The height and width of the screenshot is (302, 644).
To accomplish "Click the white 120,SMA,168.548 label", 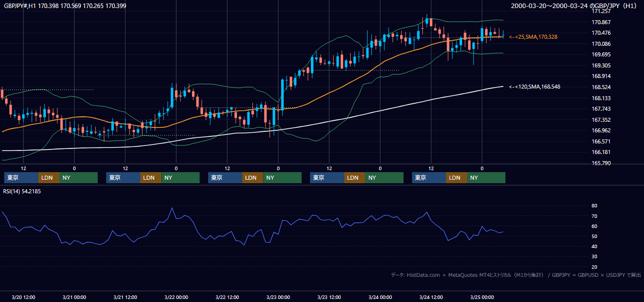I will pos(535,87).
